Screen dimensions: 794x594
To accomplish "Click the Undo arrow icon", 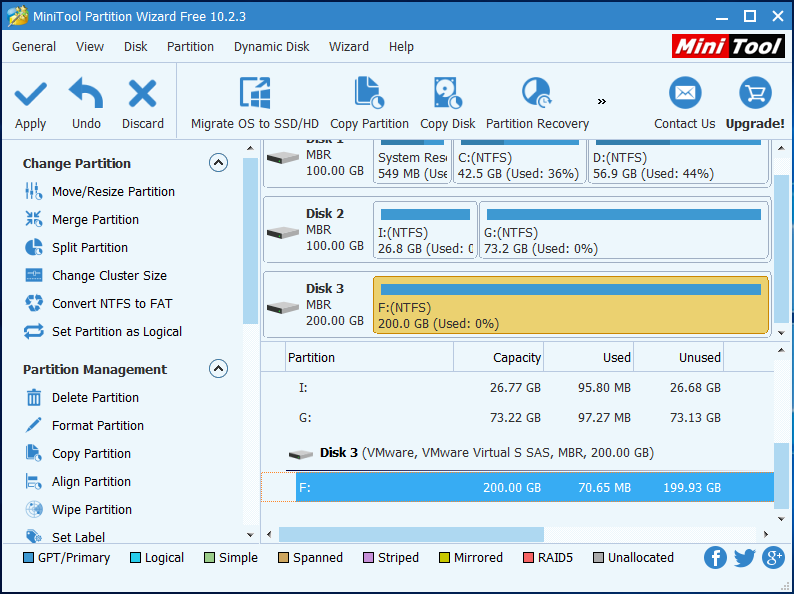I will pyautogui.click(x=86, y=93).
